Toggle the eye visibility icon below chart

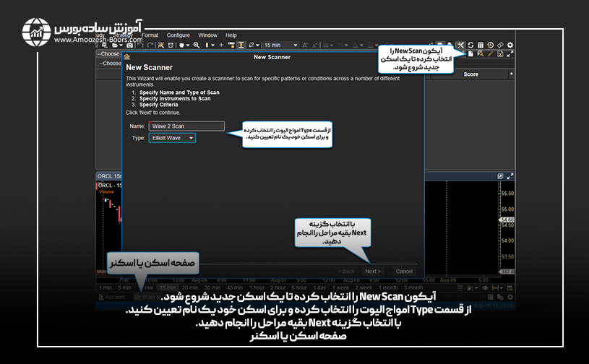click(485, 288)
